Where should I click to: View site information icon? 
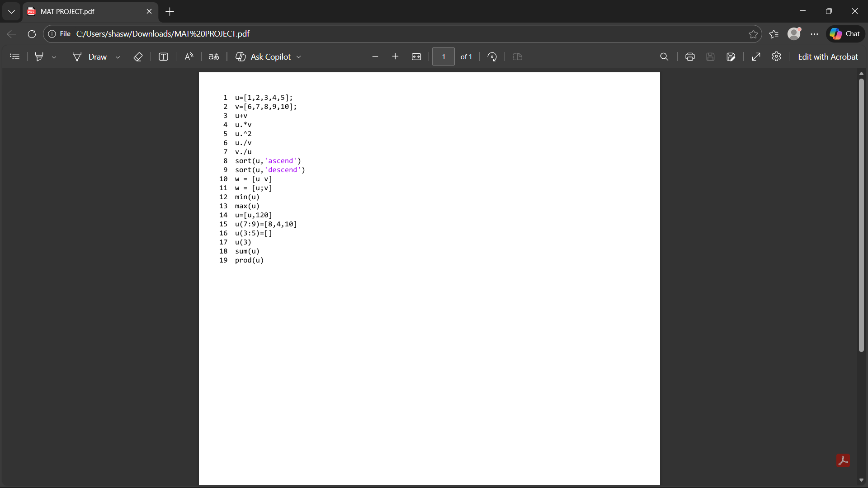52,34
